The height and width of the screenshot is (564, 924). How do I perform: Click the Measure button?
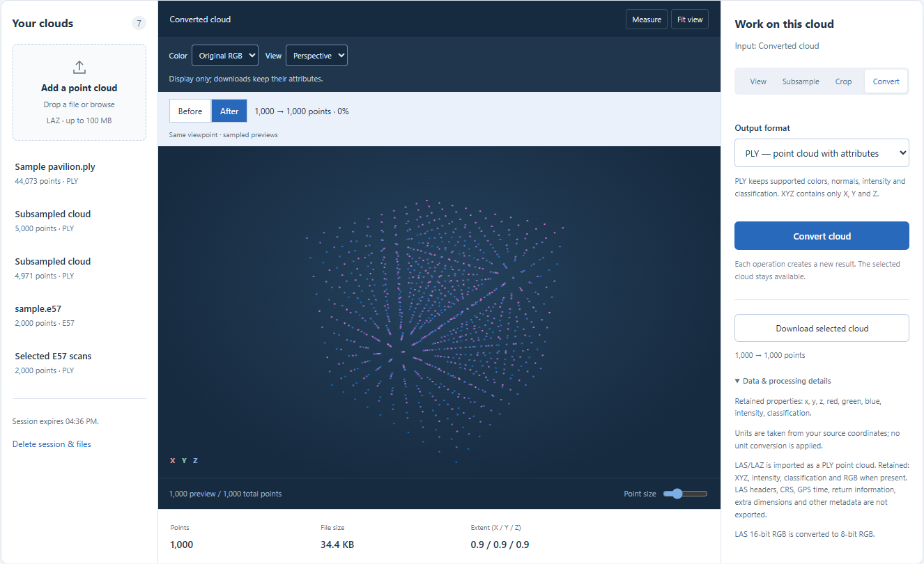647,19
